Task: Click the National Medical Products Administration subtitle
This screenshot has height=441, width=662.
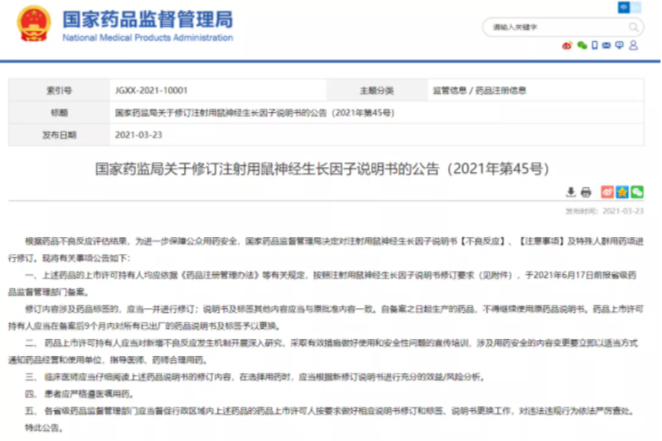Action: (x=148, y=38)
